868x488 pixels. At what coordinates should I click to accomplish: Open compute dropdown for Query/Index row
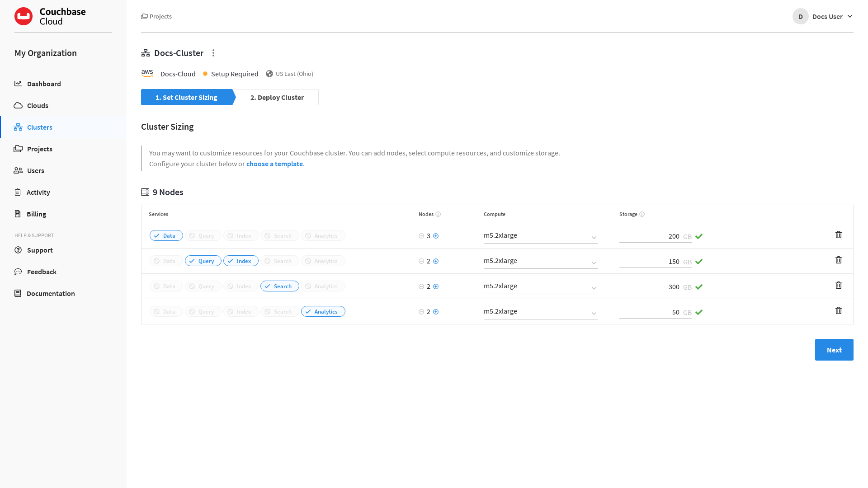pyautogui.click(x=541, y=261)
